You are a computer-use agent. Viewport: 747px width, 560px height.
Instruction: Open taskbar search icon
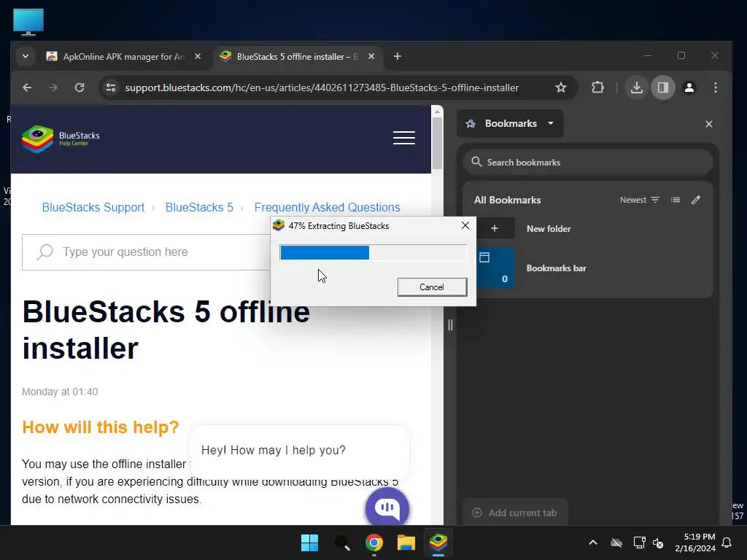(342, 542)
